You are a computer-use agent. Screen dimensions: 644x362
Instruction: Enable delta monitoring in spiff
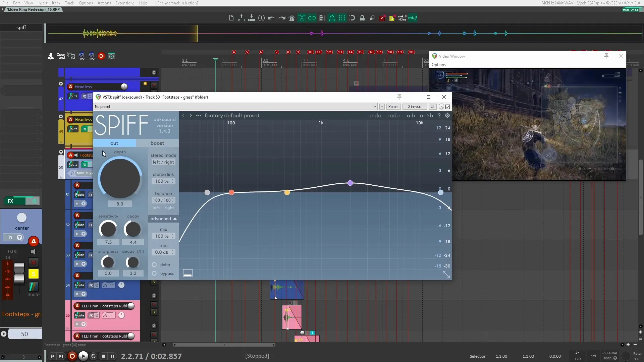154,265
